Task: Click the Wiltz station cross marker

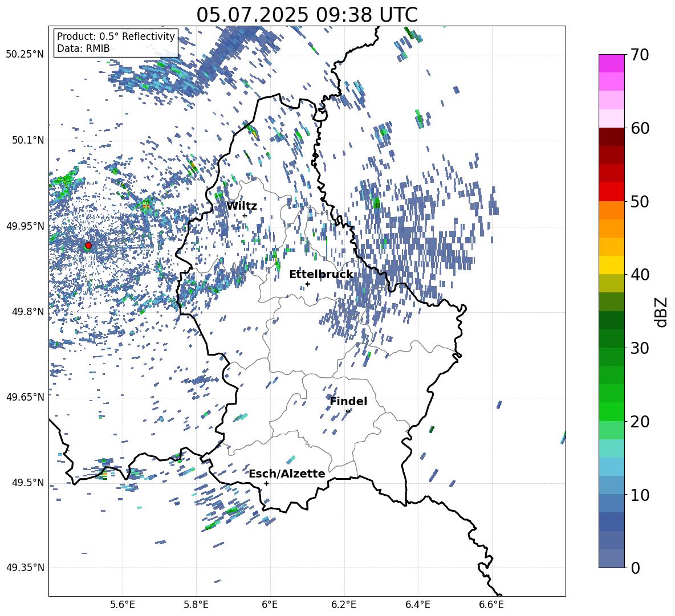Action: click(245, 215)
